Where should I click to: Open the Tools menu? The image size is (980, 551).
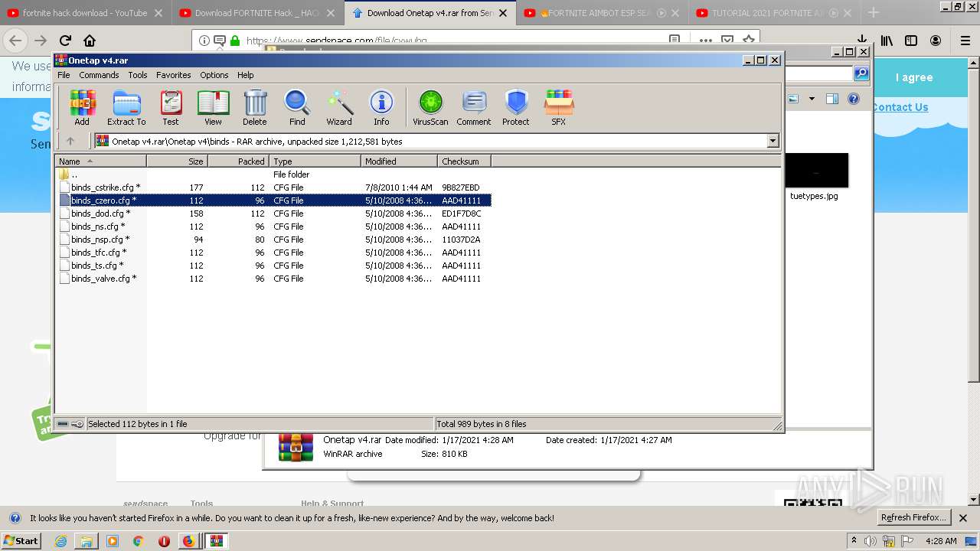(x=138, y=75)
